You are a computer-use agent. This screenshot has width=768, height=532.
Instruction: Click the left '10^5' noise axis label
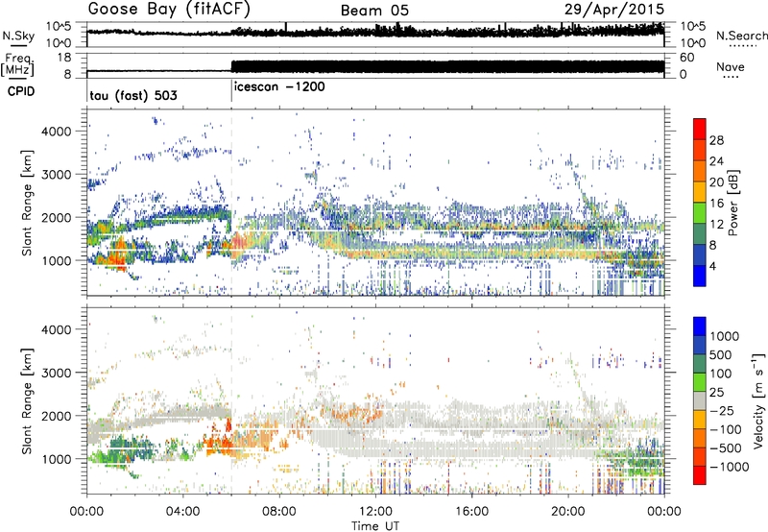point(59,26)
